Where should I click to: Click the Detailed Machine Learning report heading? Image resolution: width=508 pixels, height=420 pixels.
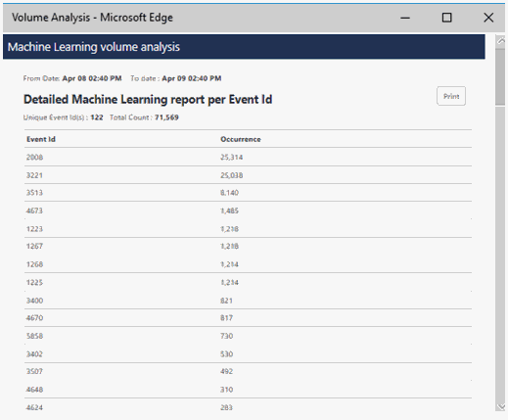pyautogui.click(x=148, y=99)
